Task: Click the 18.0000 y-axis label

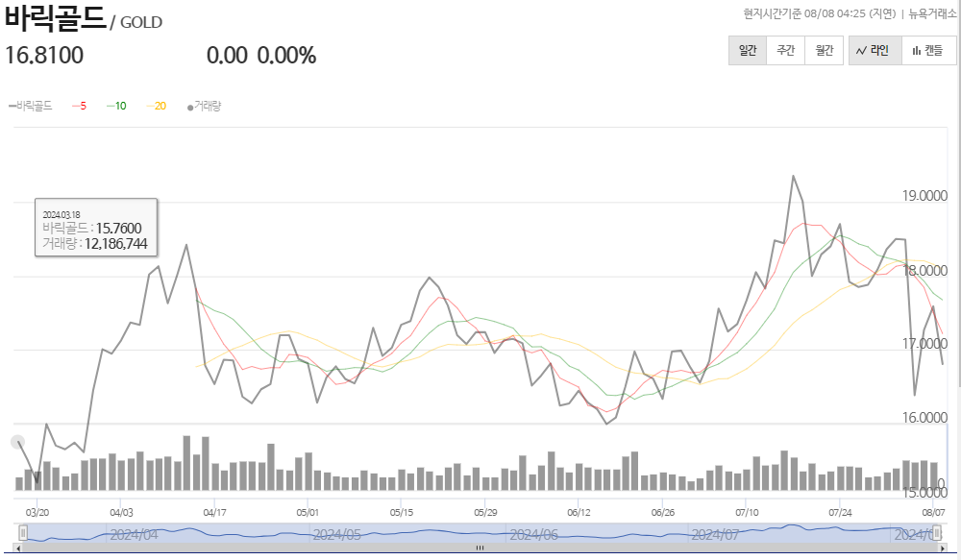Action: (924, 270)
